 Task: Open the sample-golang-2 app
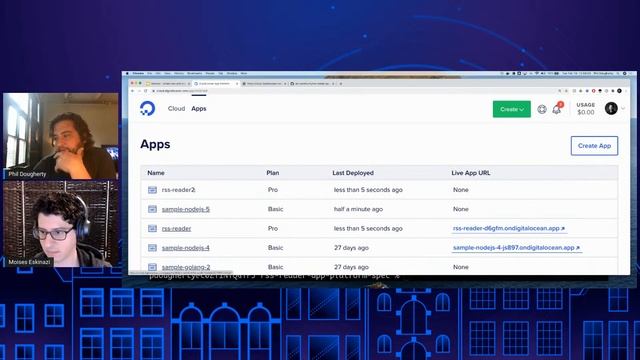click(186, 267)
